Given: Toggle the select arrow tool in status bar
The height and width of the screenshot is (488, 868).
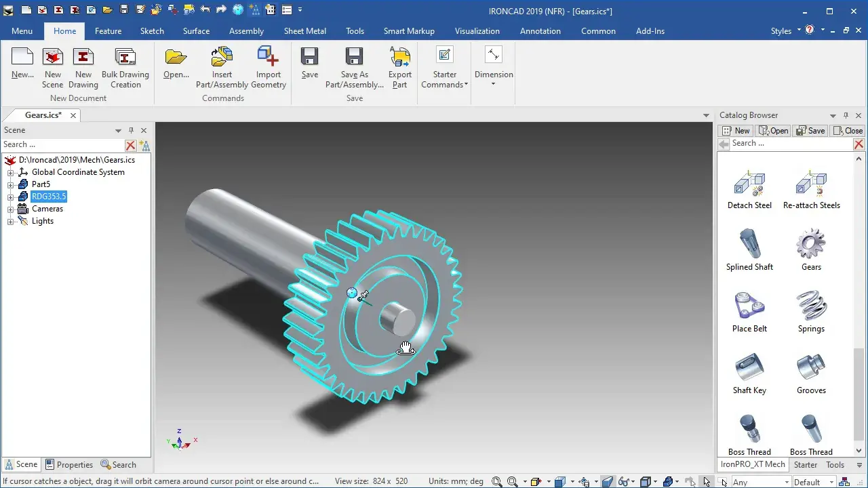Looking at the screenshot, I should [x=707, y=482].
